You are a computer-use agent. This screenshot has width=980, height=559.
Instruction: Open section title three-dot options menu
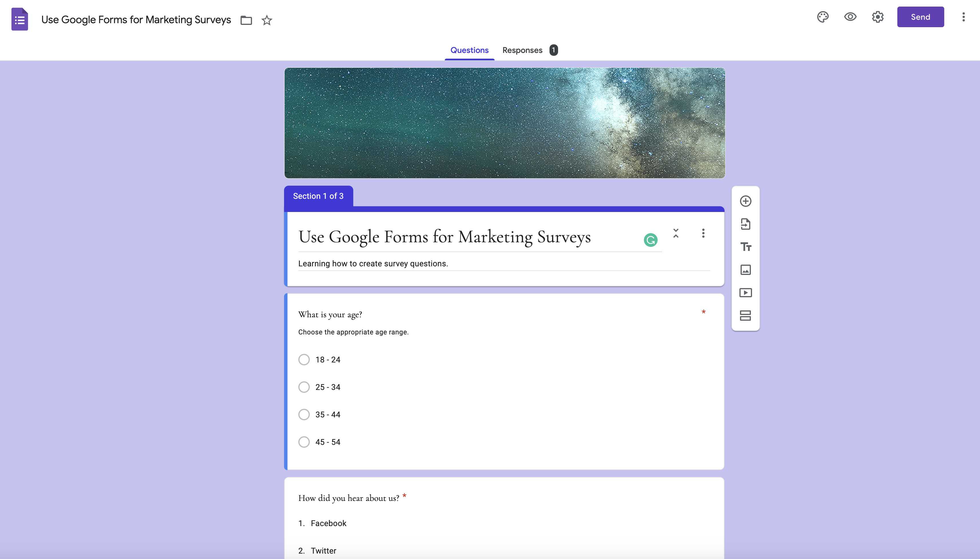(x=703, y=233)
